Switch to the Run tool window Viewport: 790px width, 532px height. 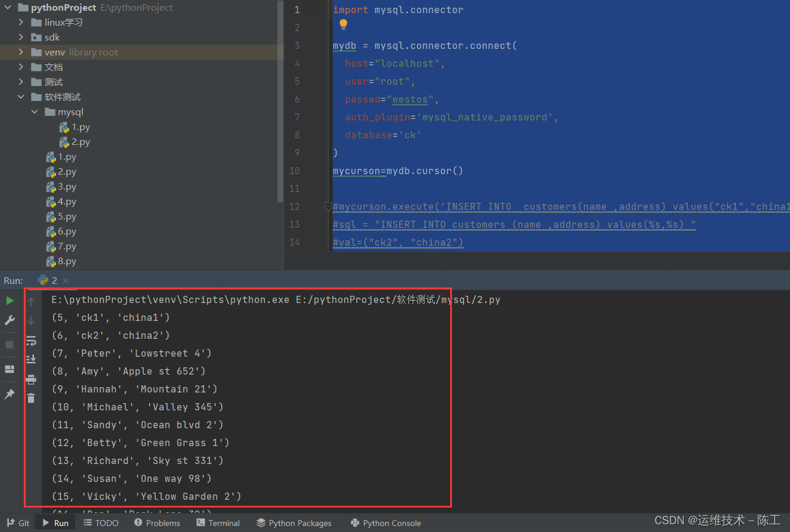point(55,523)
